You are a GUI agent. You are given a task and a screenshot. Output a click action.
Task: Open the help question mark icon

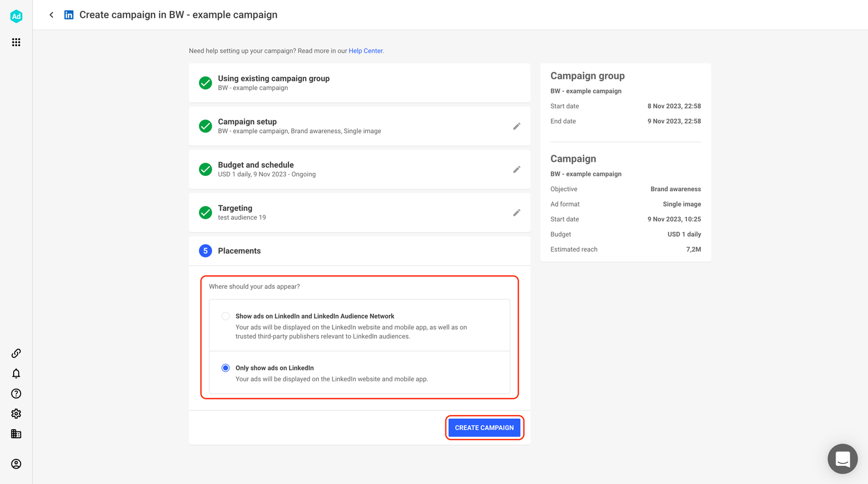pyautogui.click(x=16, y=393)
